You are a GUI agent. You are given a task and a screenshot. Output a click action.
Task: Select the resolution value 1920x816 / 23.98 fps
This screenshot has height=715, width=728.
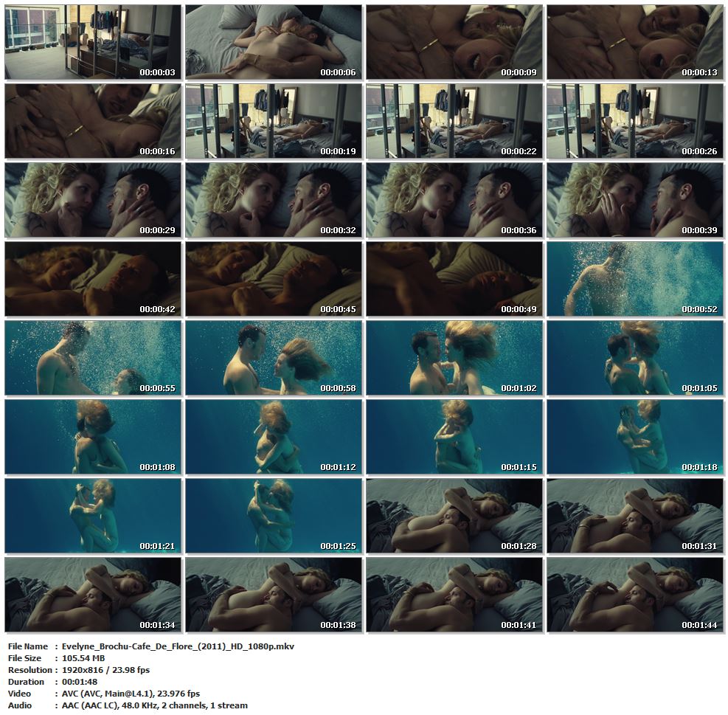[106, 670]
